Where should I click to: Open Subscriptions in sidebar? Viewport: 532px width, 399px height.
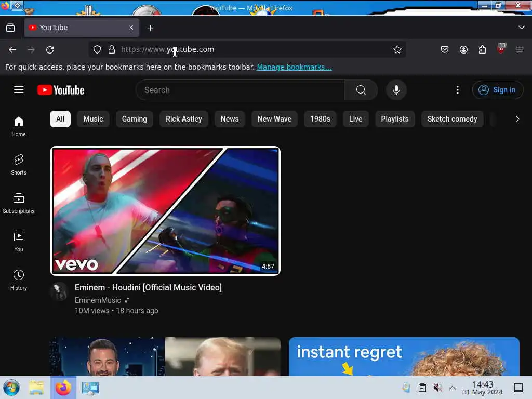click(x=19, y=203)
